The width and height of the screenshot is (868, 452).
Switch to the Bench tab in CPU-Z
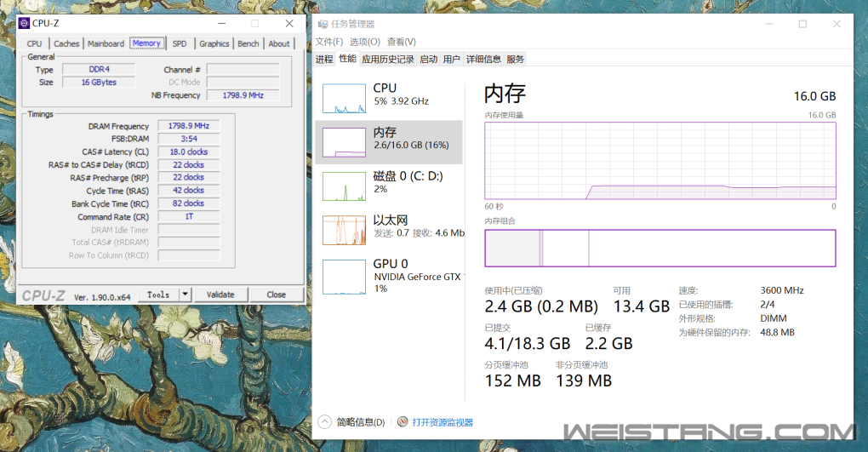pos(248,43)
